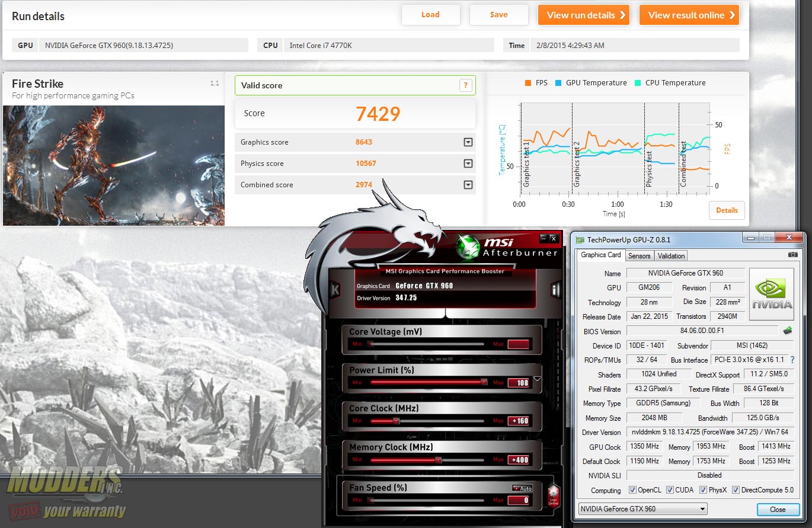Viewport: 812px width, 528px height.
Task: Click Afterburner User Define gear icon
Action: tap(554, 496)
